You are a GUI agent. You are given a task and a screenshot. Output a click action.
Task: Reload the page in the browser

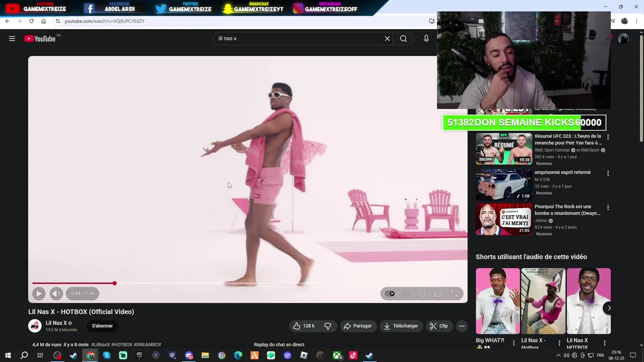tap(31, 21)
